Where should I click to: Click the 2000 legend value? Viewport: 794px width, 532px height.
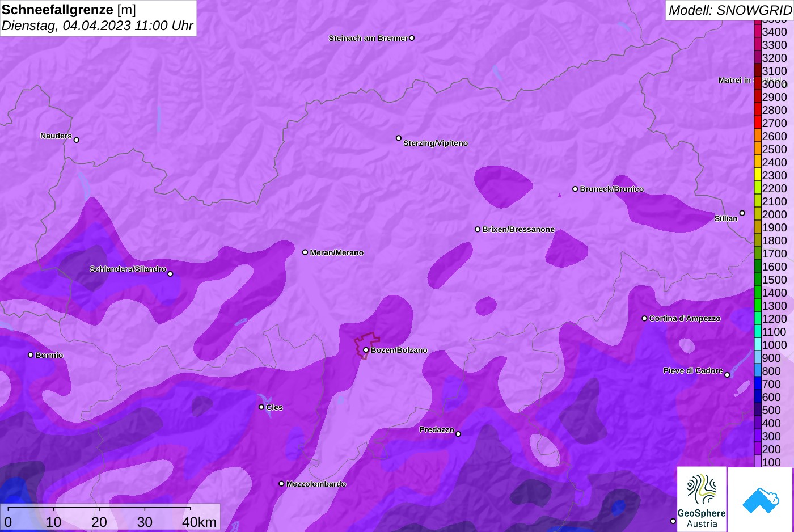coord(774,214)
